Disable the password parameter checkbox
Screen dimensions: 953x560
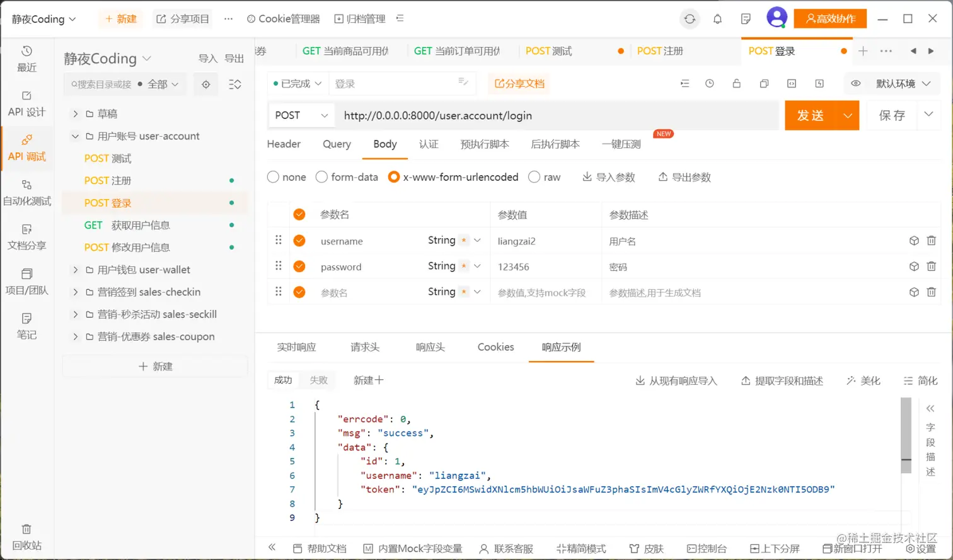tap(299, 266)
